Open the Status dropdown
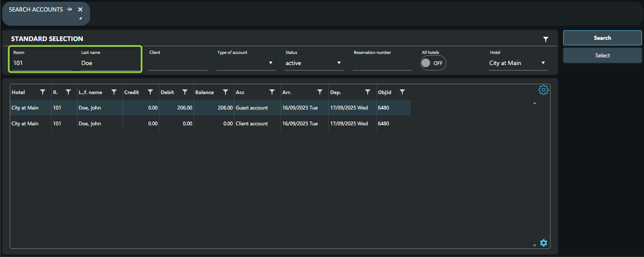 click(339, 63)
